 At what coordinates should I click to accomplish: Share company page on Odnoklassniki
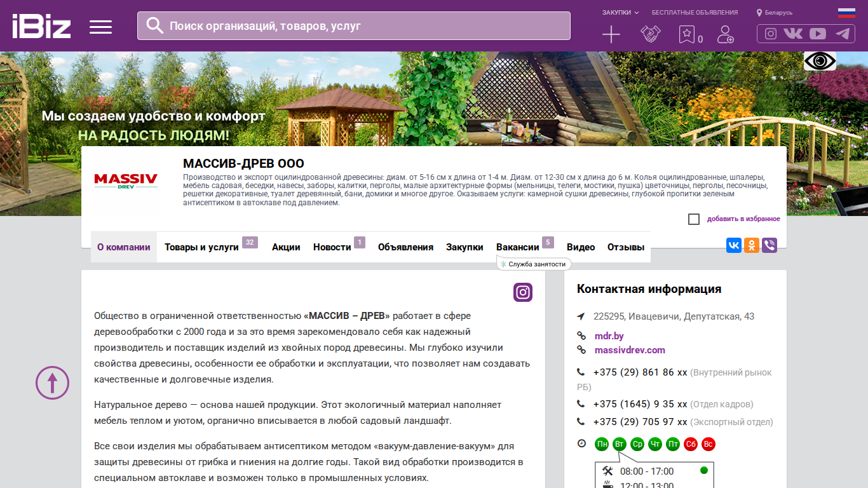752,245
